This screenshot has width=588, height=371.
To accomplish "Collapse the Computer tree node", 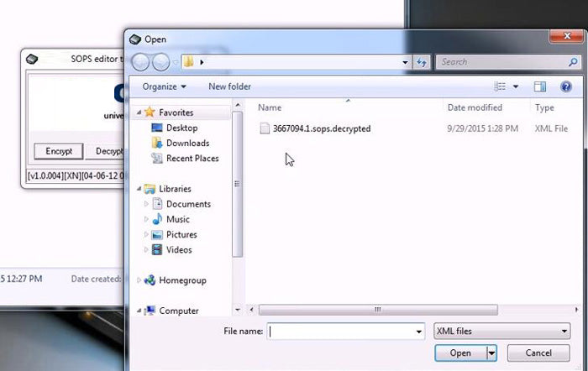I will pyautogui.click(x=139, y=311).
